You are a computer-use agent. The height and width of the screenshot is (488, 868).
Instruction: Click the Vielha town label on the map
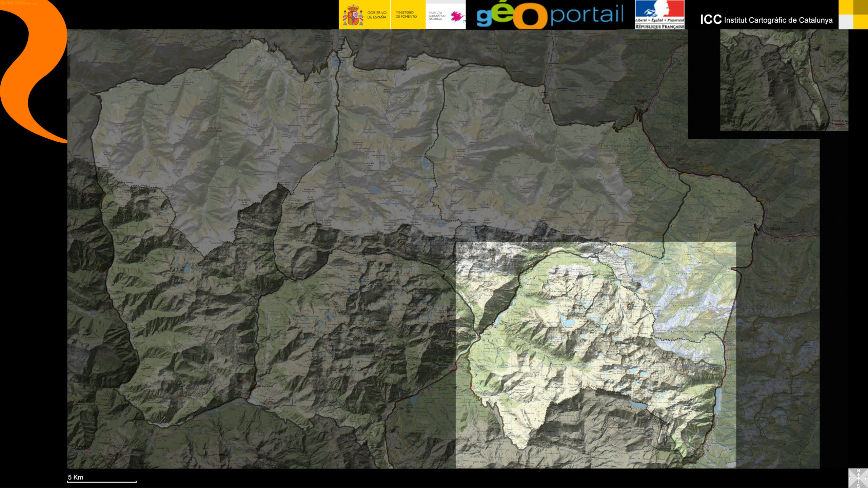click(x=775, y=228)
